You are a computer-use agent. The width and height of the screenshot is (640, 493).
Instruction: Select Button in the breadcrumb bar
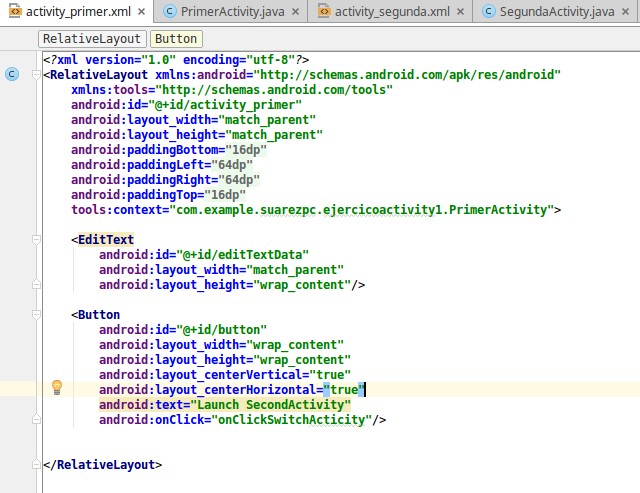point(176,39)
